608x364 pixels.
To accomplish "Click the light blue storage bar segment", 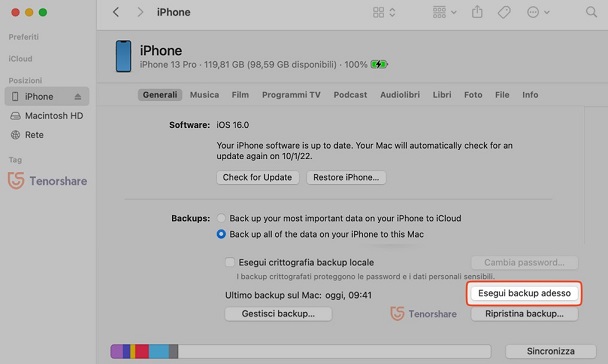I will coord(159,351).
